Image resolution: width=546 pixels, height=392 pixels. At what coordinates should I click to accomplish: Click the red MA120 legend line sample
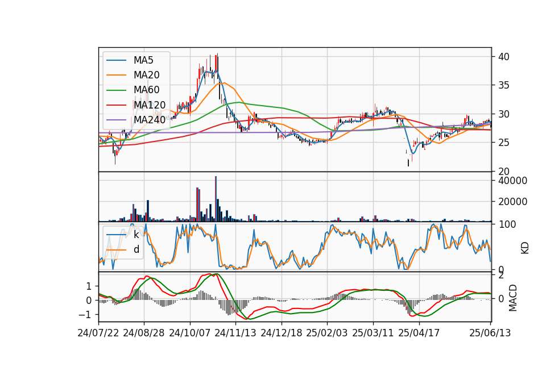pyautogui.click(x=116, y=105)
